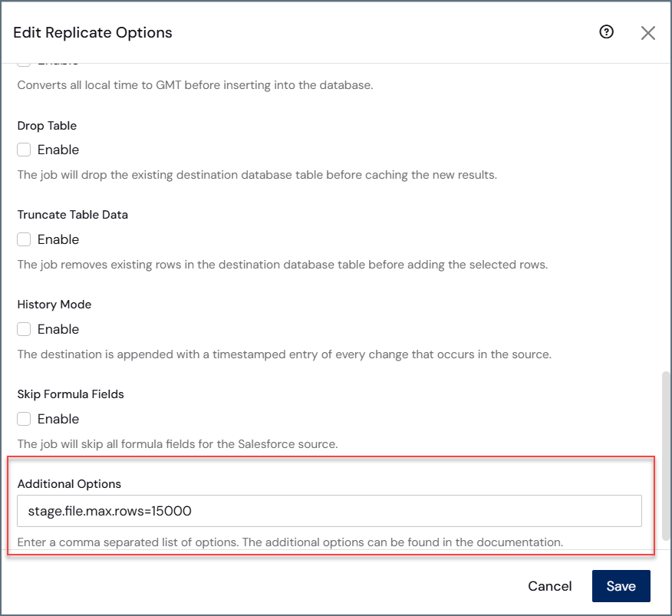Image resolution: width=672 pixels, height=616 pixels.
Task: Save the replicate options
Action: [x=621, y=586]
